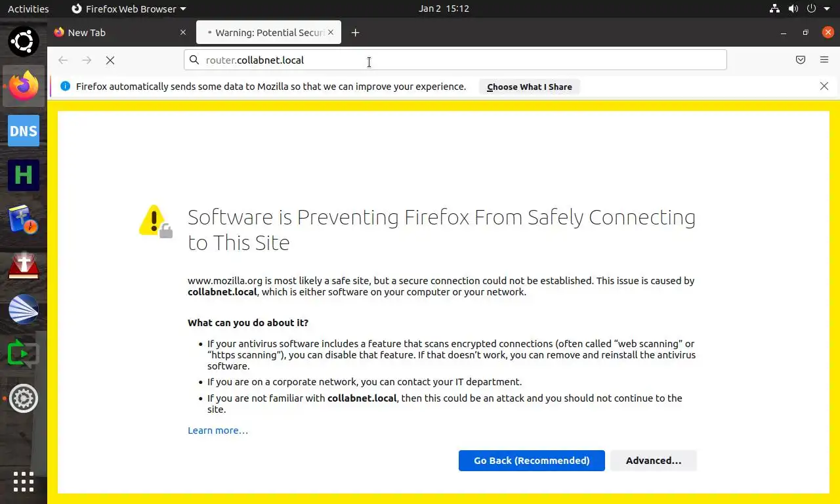Open the Jan 2 15:12 clock menu
The image size is (840, 504).
point(444,9)
